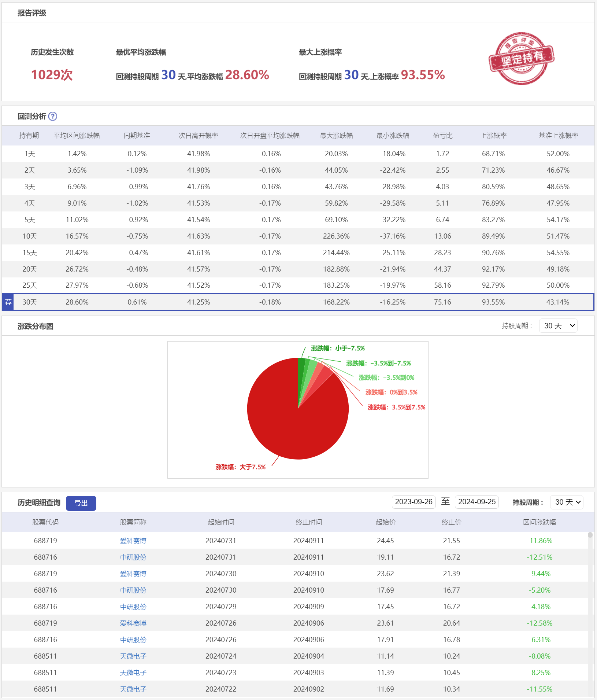Screen dimensions: 597x700
Task: Click the 导出 export button
Action: click(81, 503)
